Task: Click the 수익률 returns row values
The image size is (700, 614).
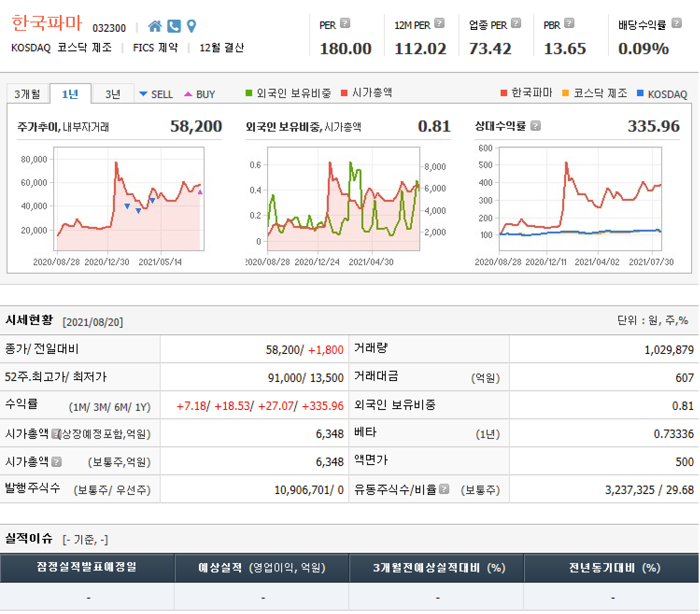Action: [260, 406]
